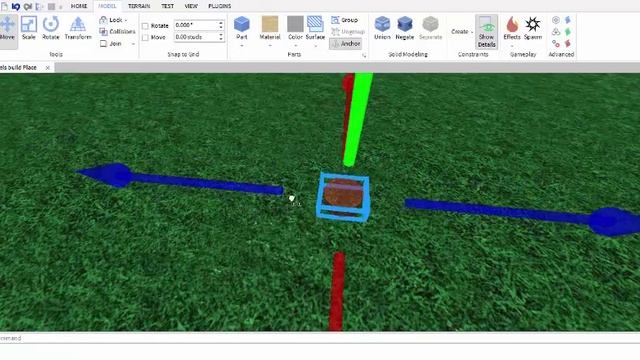The image size is (640, 360).
Task: Expand the Surface dropdown arrow
Action: pyautogui.click(x=315, y=45)
